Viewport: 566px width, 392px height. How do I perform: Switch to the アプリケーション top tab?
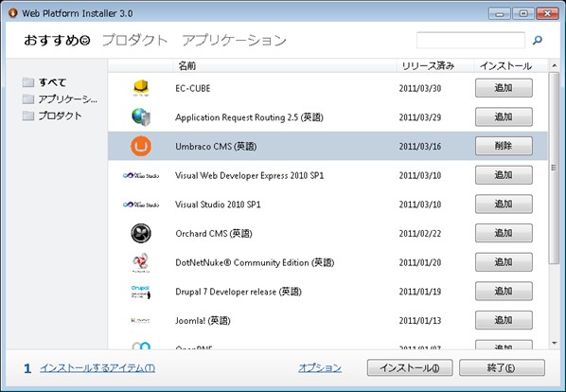pyautogui.click(x=234, y=40)
